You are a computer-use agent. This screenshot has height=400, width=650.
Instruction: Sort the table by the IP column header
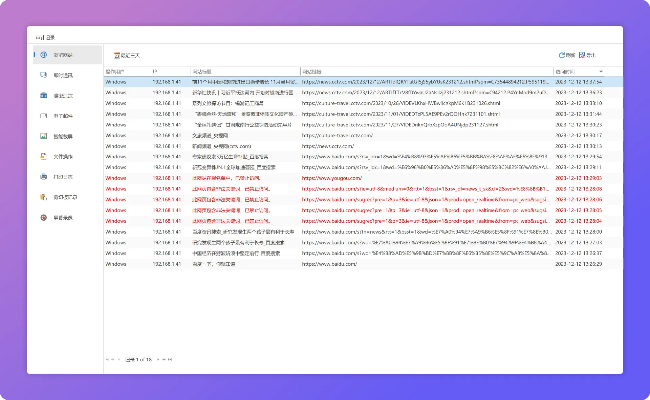[155, 71]
